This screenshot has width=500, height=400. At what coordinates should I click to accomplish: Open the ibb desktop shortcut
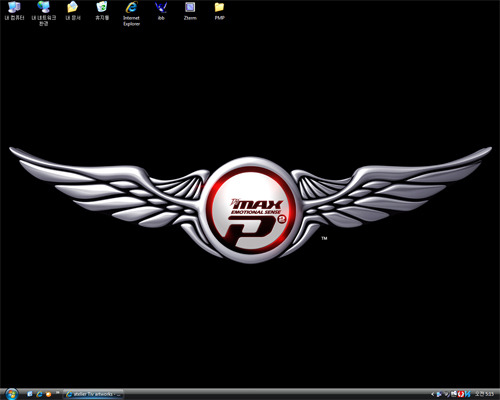click(x=161, y=11)
